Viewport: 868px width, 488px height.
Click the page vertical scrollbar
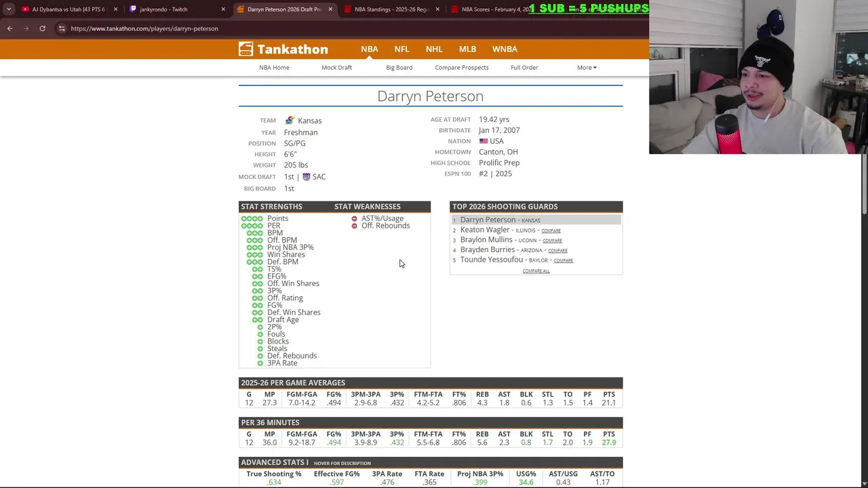point(865,184)
